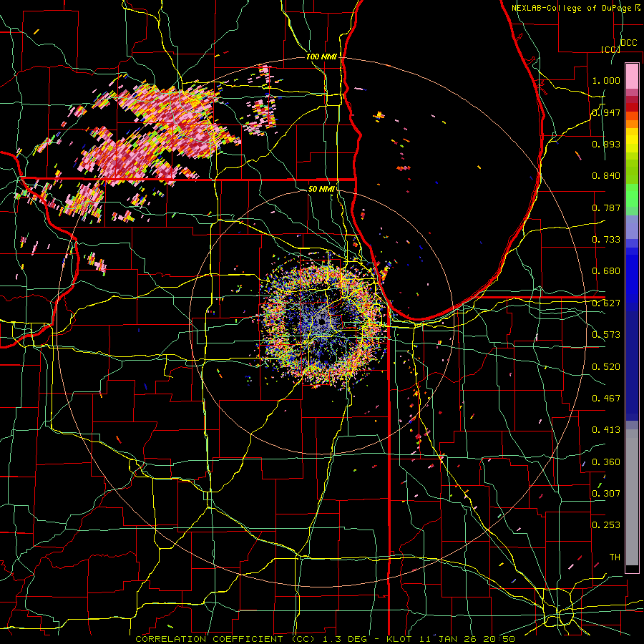Select the 0.360 scale value

[x=606, y=462]
